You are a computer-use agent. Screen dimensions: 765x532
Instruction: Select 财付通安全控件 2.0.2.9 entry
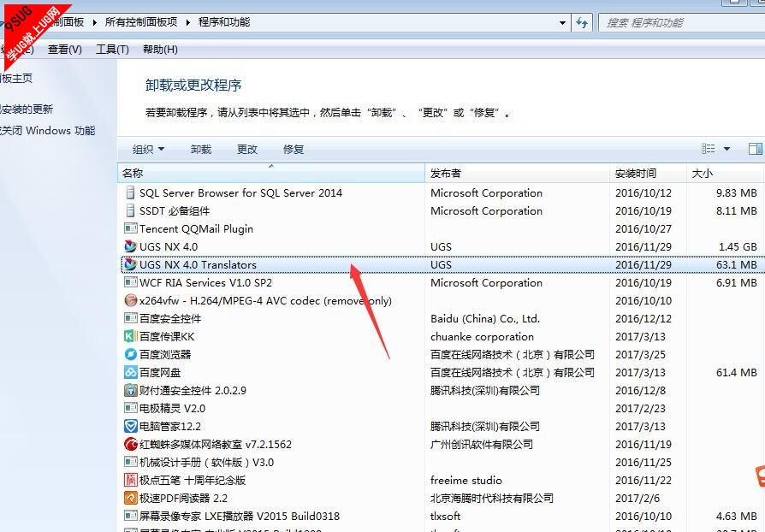[x=193, y=390]
